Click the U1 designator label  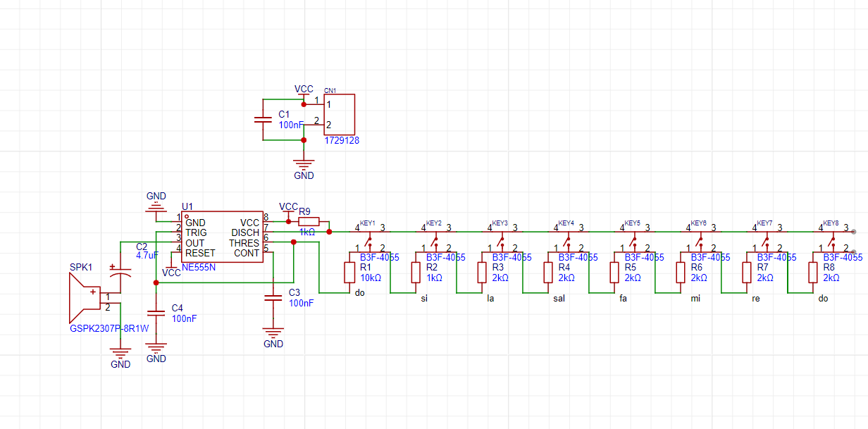(187, 206)
